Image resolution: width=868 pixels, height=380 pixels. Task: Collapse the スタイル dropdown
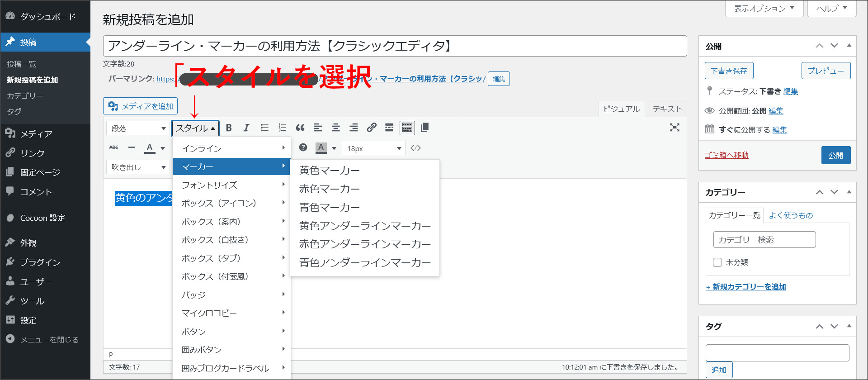pyautogui.click(x=195, y=128)
